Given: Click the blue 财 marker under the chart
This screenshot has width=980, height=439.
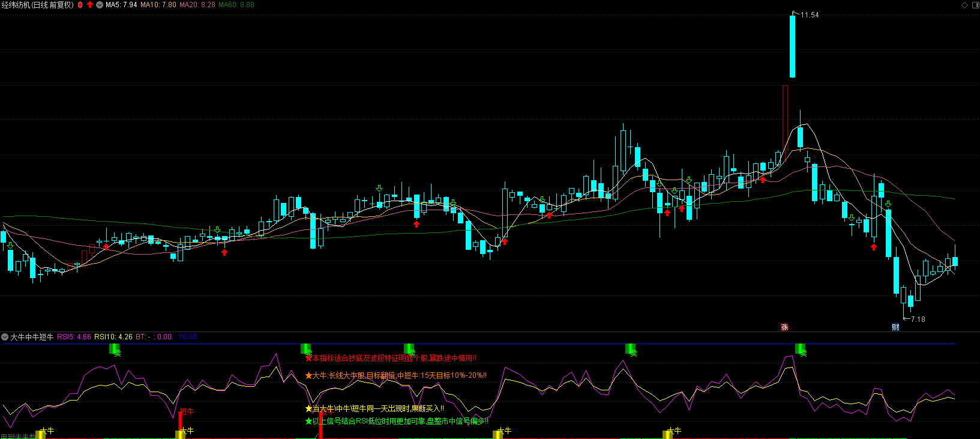Looking at the screenshot, I should pyautogui.click(x=895, y=327).
